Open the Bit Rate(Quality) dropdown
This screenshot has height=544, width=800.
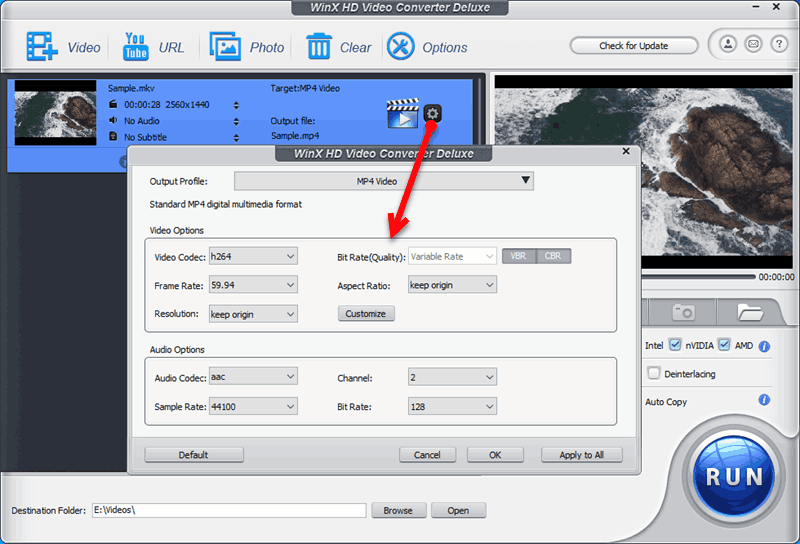click(452, 256)
